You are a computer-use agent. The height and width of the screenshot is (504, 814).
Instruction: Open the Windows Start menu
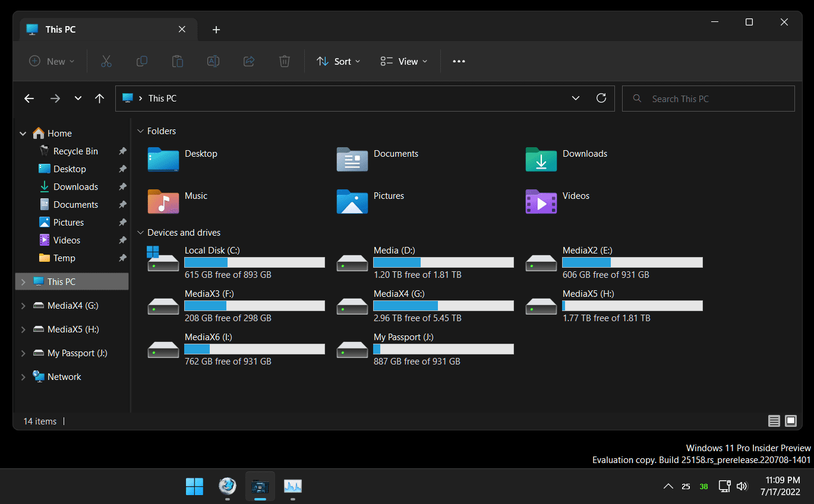[x=194, y=486]
